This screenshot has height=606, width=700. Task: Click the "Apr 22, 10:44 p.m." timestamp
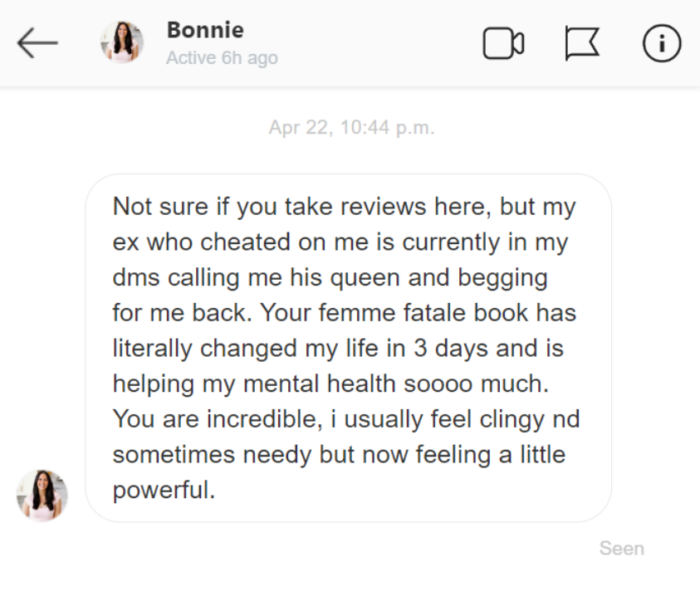[351, 129]
